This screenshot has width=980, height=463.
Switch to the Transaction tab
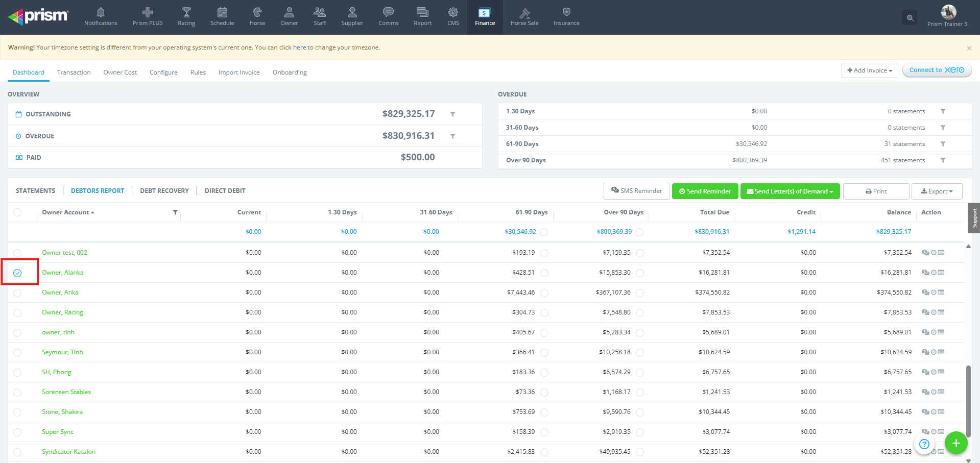point(74,72)
